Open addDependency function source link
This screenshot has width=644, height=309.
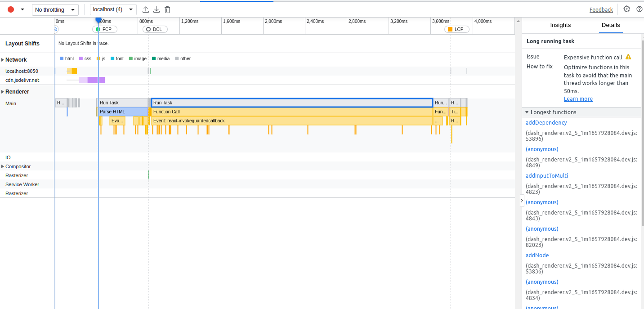point(546,122)
